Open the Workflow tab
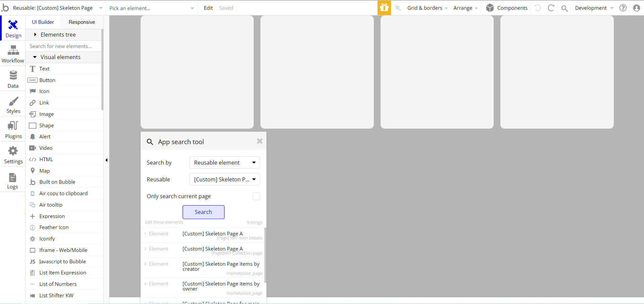 (x=13, y=54)
